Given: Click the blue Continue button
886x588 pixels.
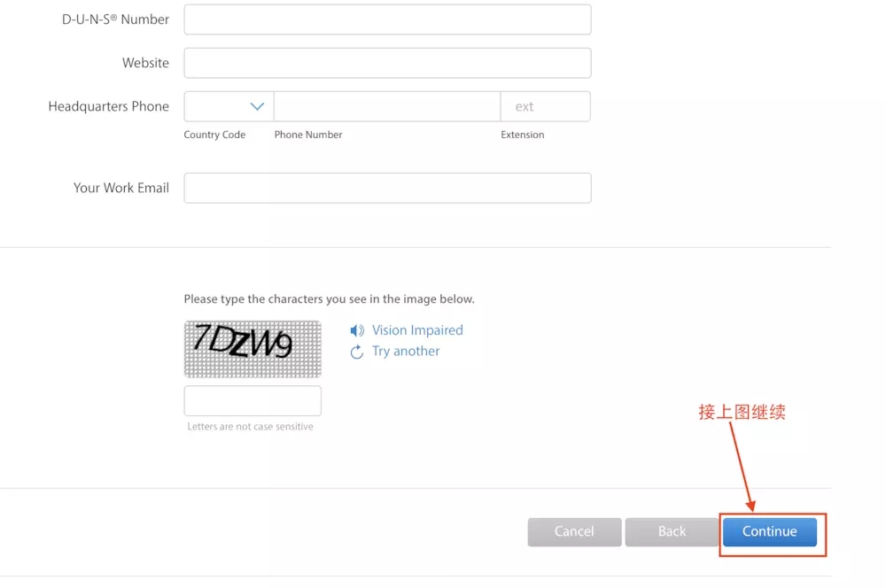Looking at the screenshot, I should (769, 531).
